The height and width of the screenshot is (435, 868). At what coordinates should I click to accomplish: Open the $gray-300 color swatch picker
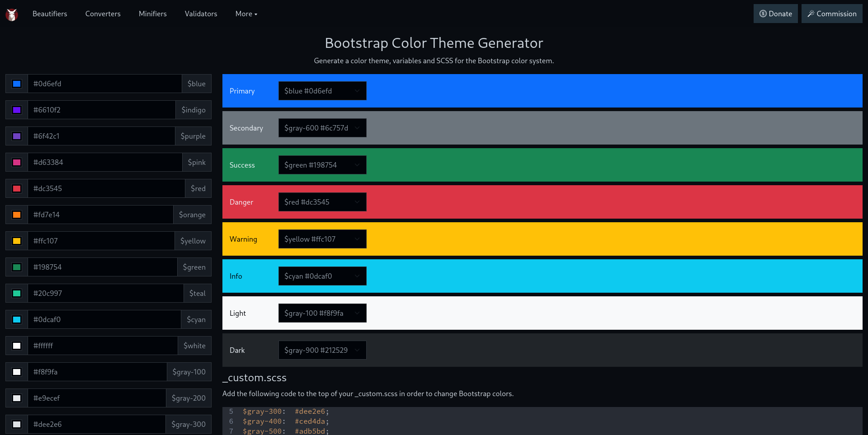point(17,424)
